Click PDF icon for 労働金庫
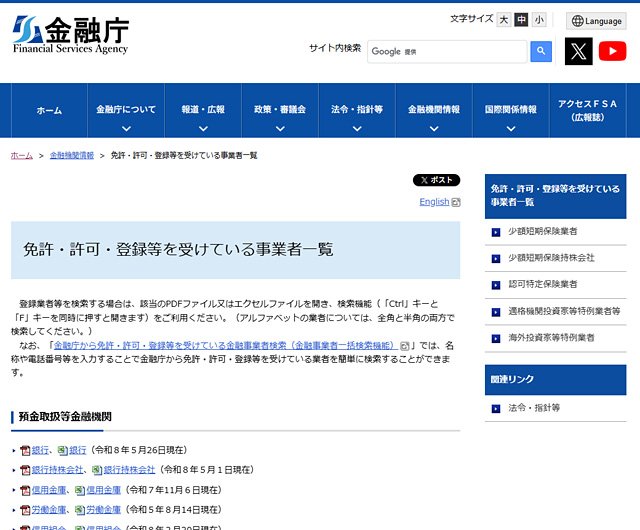The height and width of the screenshot is (530, 640). [x=25, y=510]
